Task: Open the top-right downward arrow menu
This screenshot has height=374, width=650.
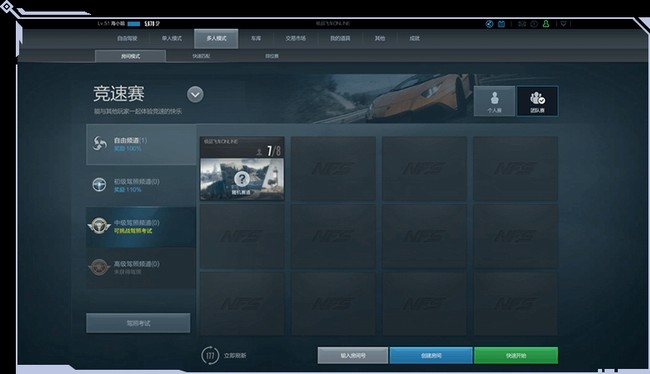Action: (563, 24)
